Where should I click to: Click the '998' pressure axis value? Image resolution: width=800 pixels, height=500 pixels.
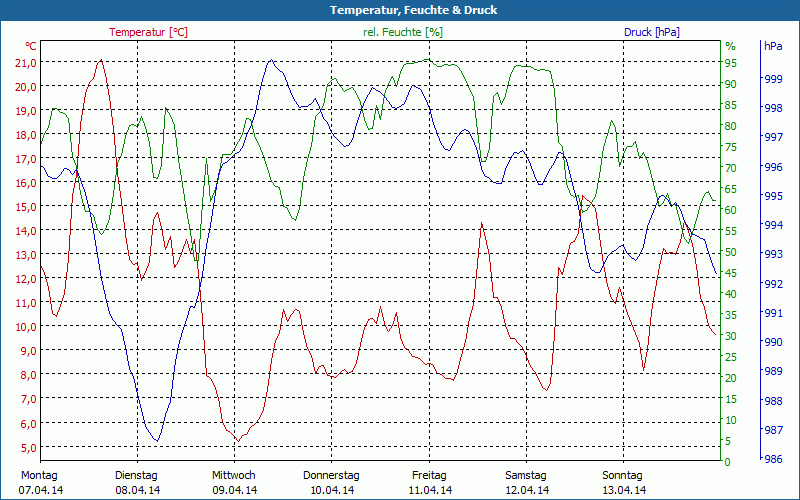(x=773, y=108)
